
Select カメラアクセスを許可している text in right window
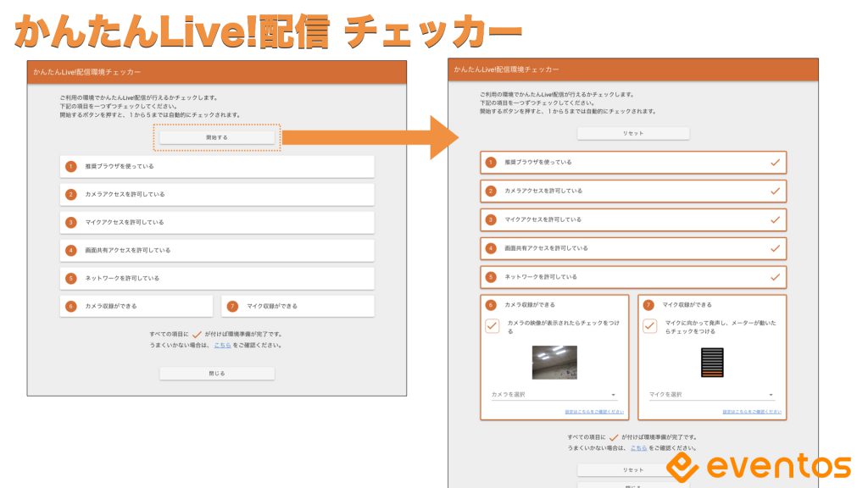[x=543, y=191]
